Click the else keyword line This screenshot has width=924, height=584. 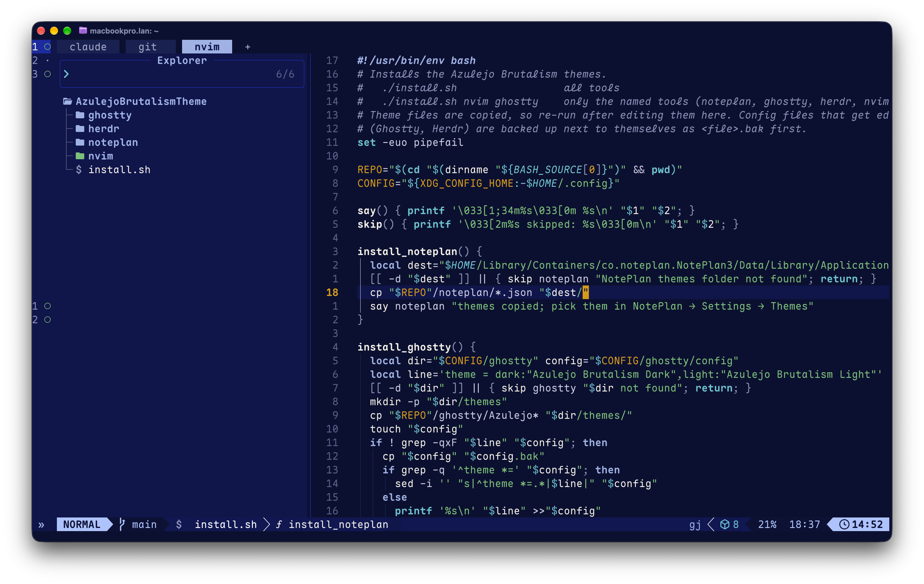(395, 497)
